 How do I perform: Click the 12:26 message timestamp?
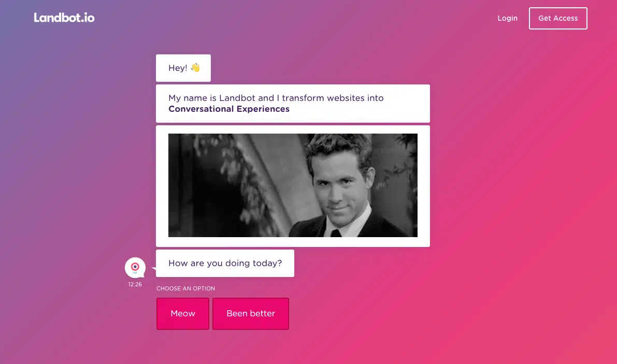tap(135, 284)
